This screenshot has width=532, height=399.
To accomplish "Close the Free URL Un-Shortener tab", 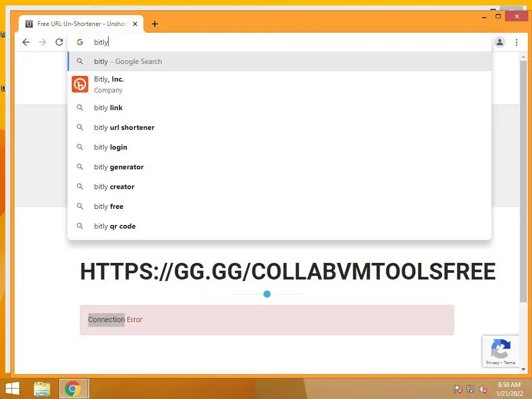I will tap(135, 24).
